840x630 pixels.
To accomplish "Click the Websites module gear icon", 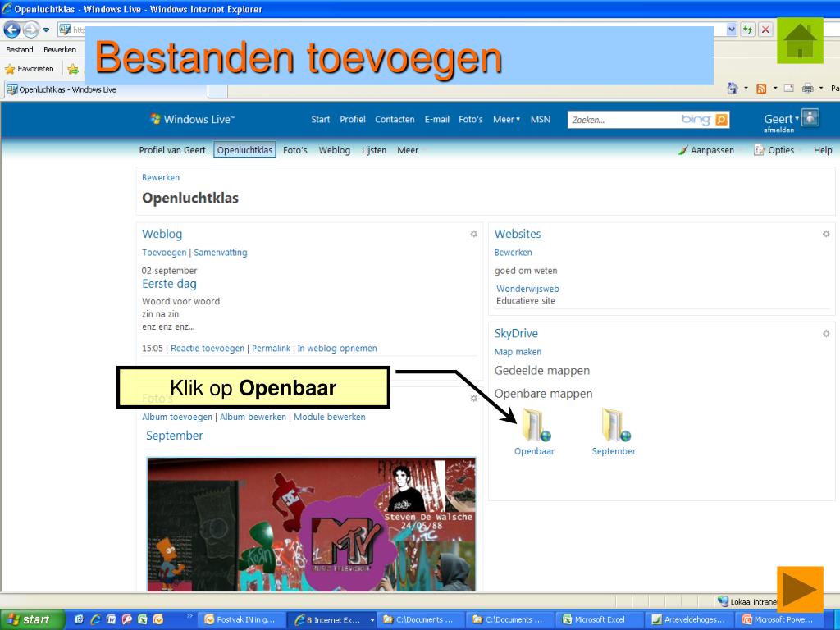I will coord(826,234).
